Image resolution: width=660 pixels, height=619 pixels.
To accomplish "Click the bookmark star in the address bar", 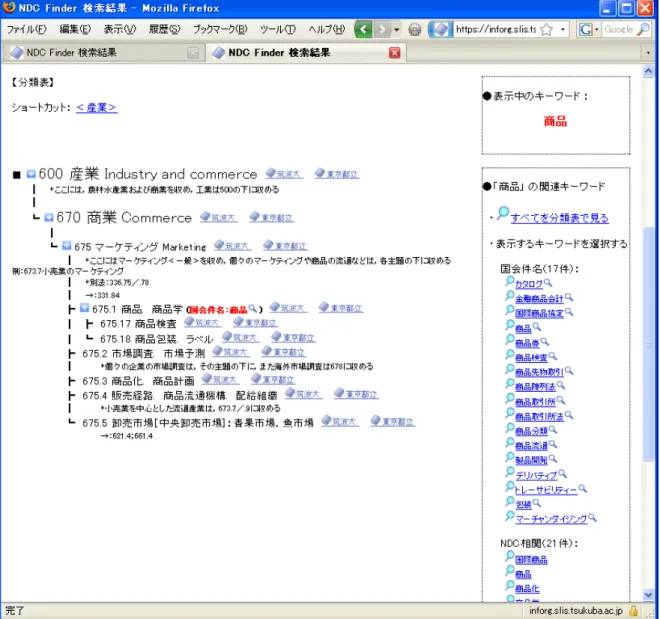I will click(546, 29).
